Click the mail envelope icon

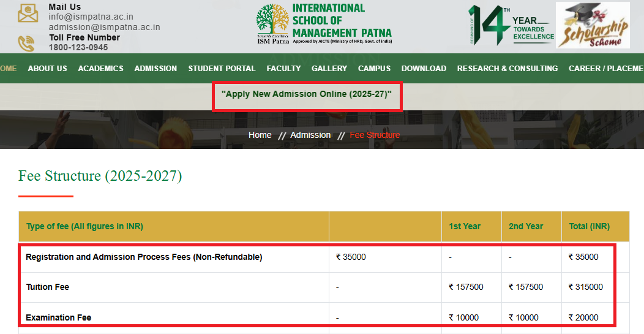[28, 13]
